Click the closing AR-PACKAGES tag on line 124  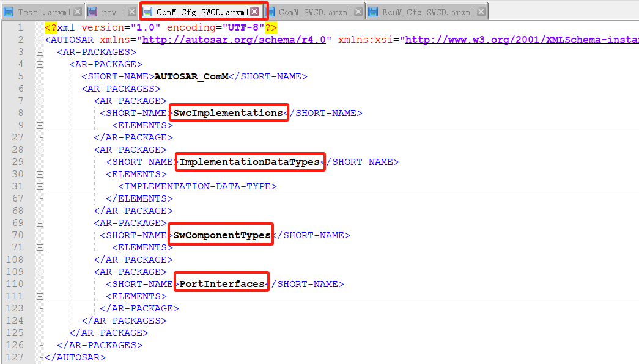(x=124, y=321)
